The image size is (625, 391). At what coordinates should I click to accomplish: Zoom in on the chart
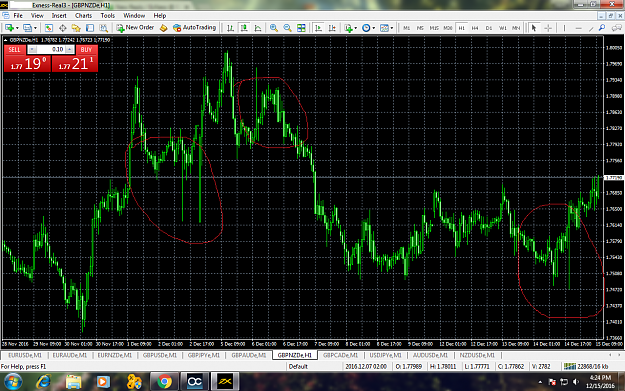tap(273, 28)
